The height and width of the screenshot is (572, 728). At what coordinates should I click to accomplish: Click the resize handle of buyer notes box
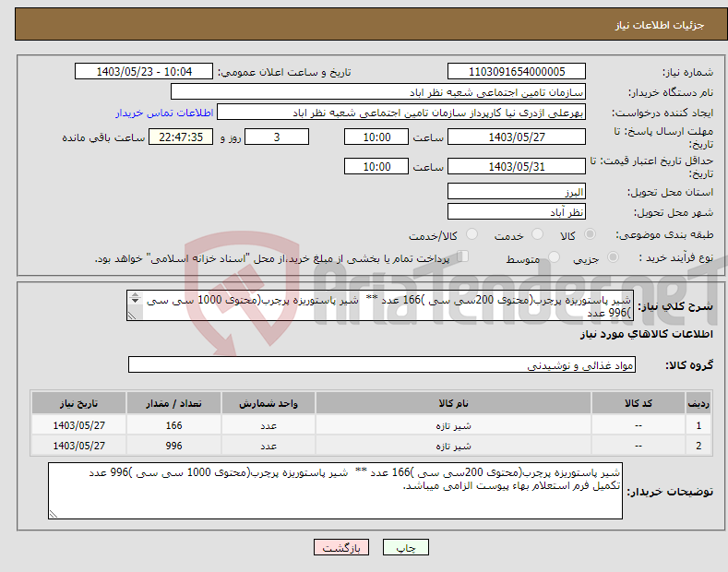click(54, 514)
